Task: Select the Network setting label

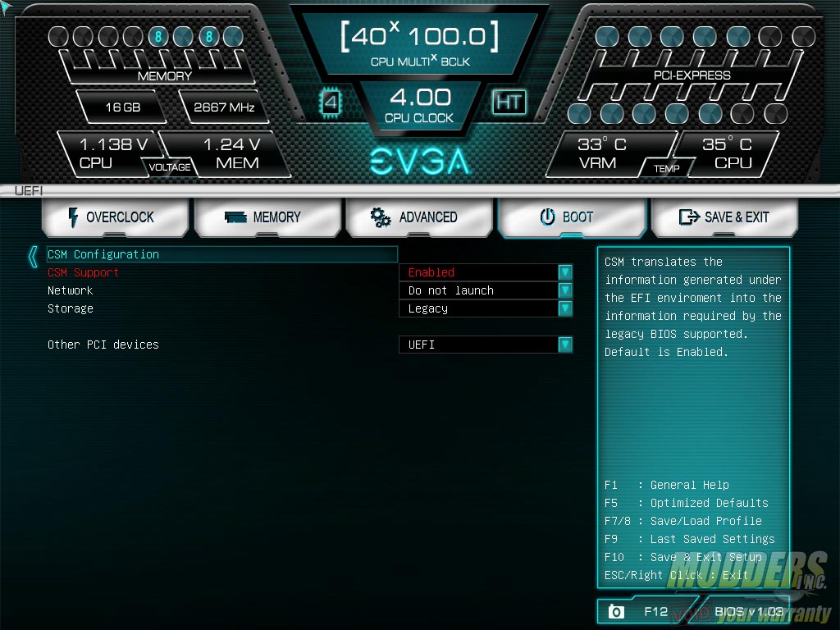Action: (71, 291)
